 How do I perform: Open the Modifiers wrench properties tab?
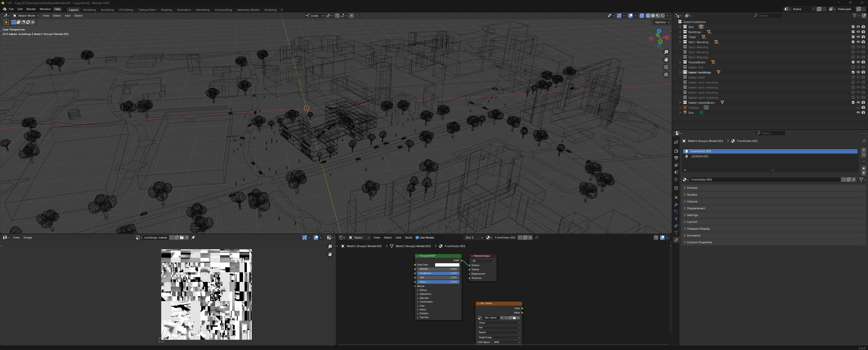676,205
